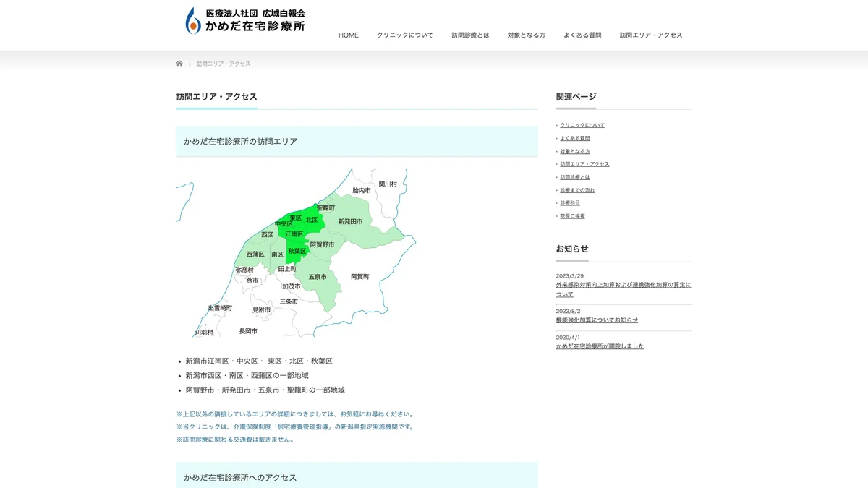Click list item 阿賀野市・新発田市・五泉市・聖籠町の一部地域
The height and width of the screenshot is (488, 868).
[x=265, y=390]
